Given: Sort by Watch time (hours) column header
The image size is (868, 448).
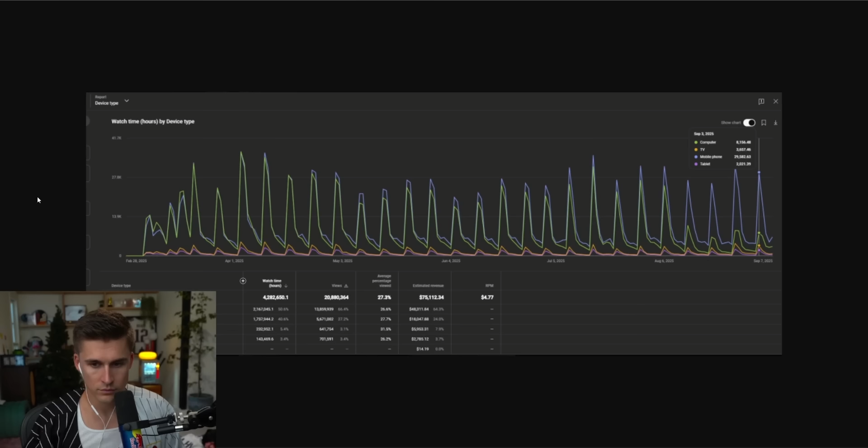Looking at the screenshot, I should tap(271, 283).
